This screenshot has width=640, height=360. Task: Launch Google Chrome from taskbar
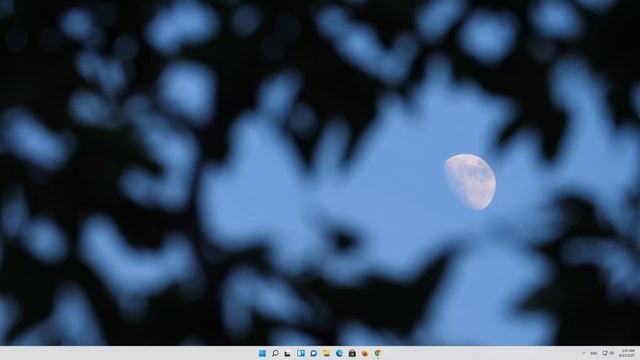pyautogui.click(x=378, y=353)
